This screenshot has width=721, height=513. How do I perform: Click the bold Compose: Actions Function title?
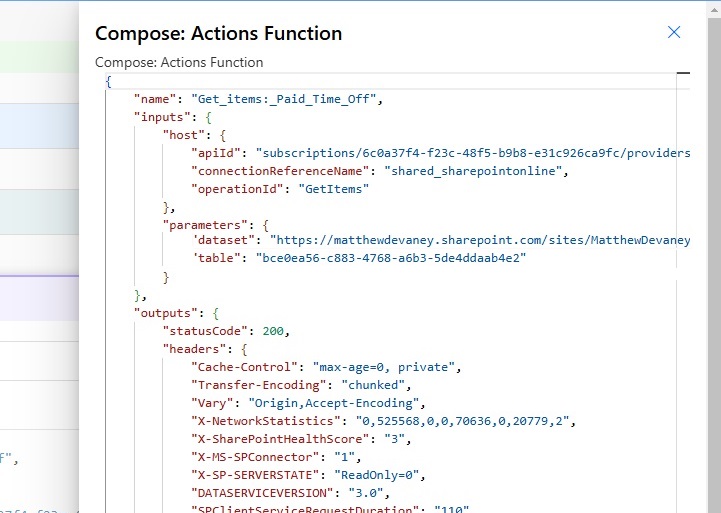218,33
